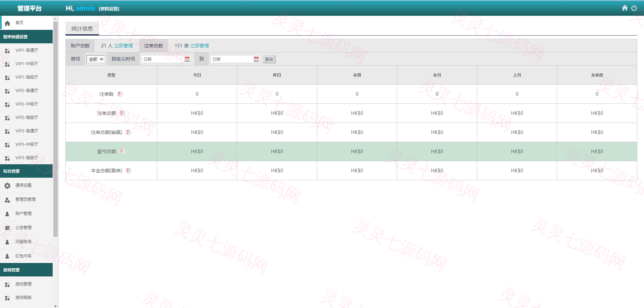Click the user icon next to 账户管理

7,214
